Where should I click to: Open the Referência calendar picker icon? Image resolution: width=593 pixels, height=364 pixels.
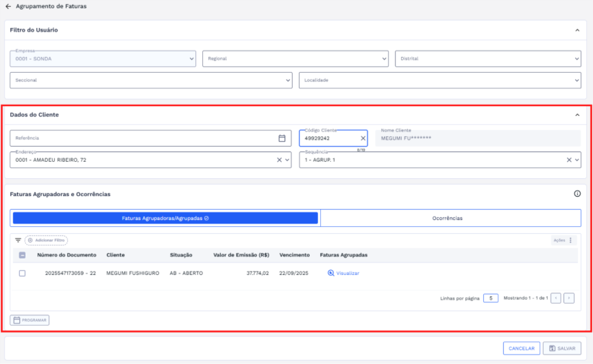coord(282,138)
